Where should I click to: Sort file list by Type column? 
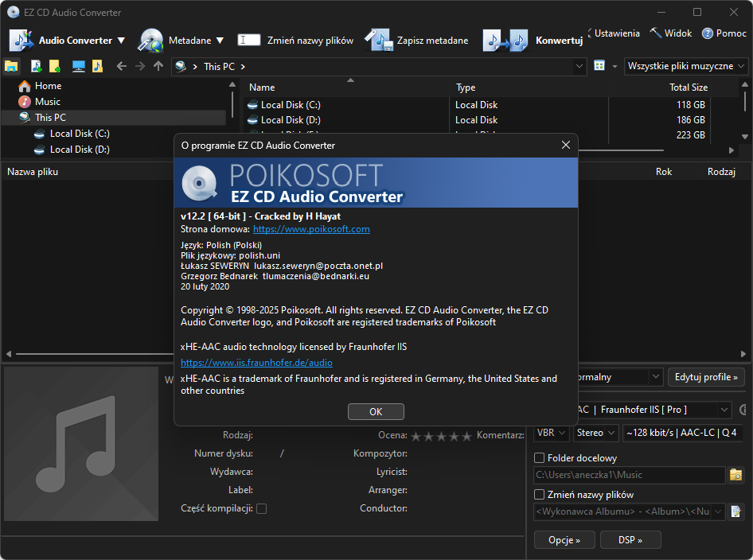(466, 87)
